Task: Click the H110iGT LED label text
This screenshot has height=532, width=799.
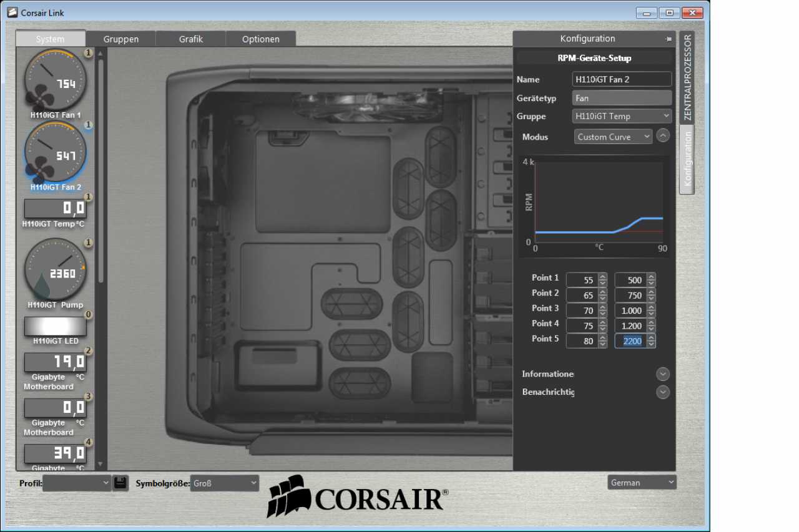Action: [x=56, y=341]
